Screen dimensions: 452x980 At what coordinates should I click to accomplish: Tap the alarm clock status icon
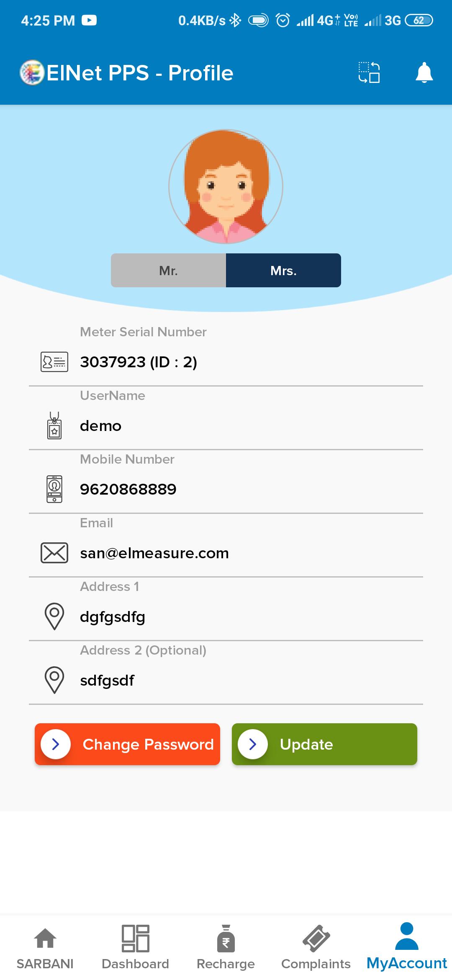(x=283, y=20)
